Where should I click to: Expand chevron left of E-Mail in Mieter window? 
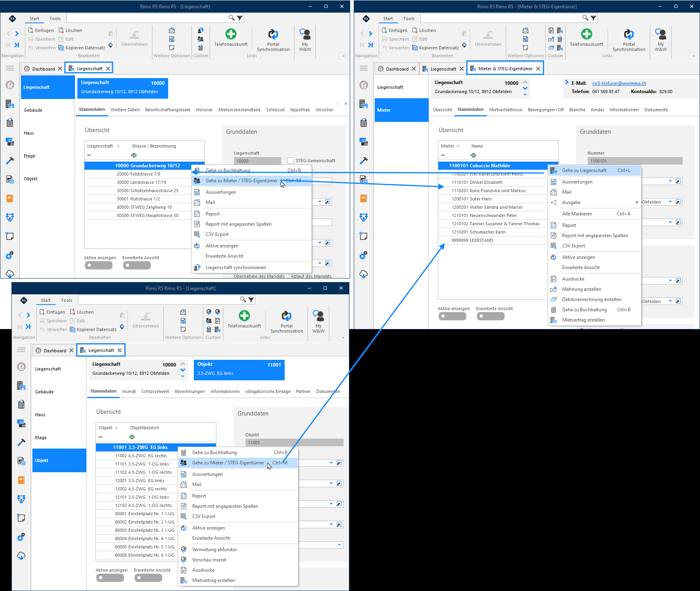point(567,82)
